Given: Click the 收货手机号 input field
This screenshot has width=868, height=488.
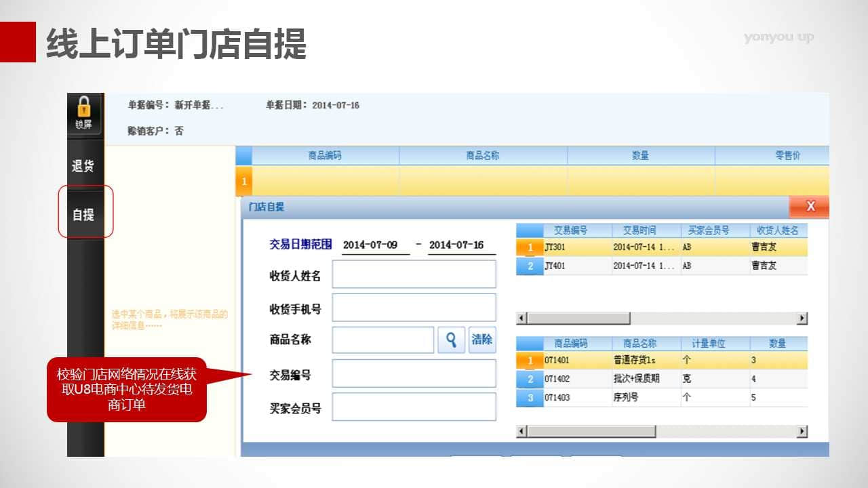Looking at the screenshot, I should coord(414,307).
